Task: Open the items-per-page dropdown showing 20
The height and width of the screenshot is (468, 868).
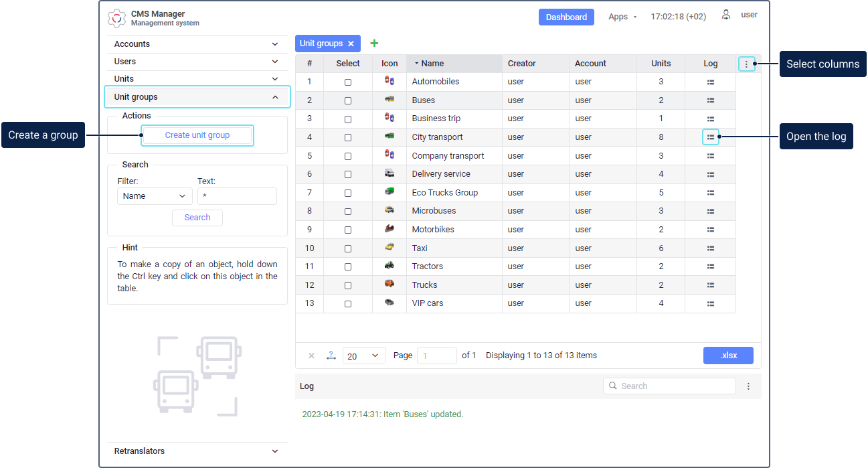Action: click(x=364, y=356)
